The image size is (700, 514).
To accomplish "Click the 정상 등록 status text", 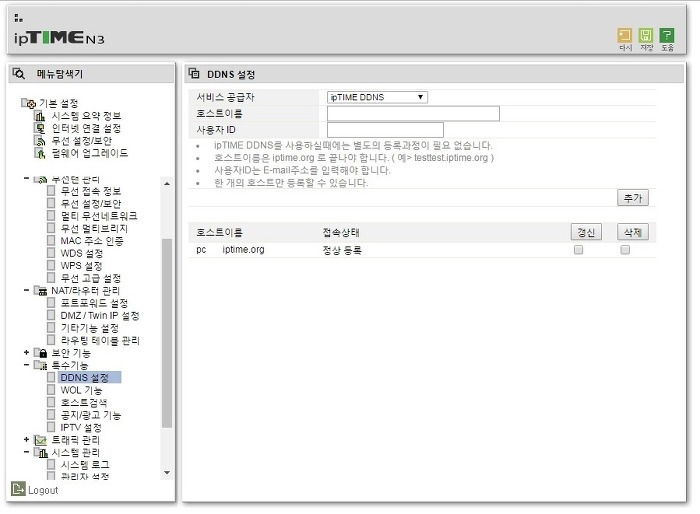I will click(342, 250).
